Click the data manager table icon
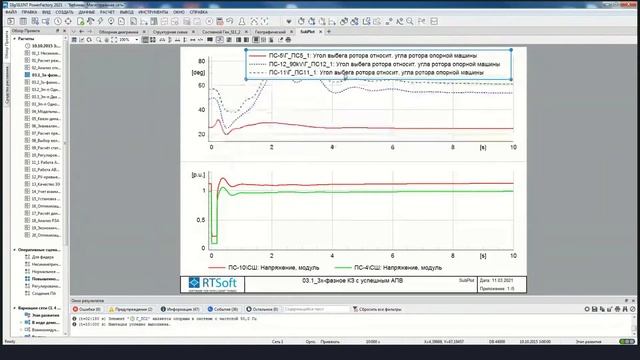This screenshot has width=640, height=360. pyautogui.click(x=24, y=21)
